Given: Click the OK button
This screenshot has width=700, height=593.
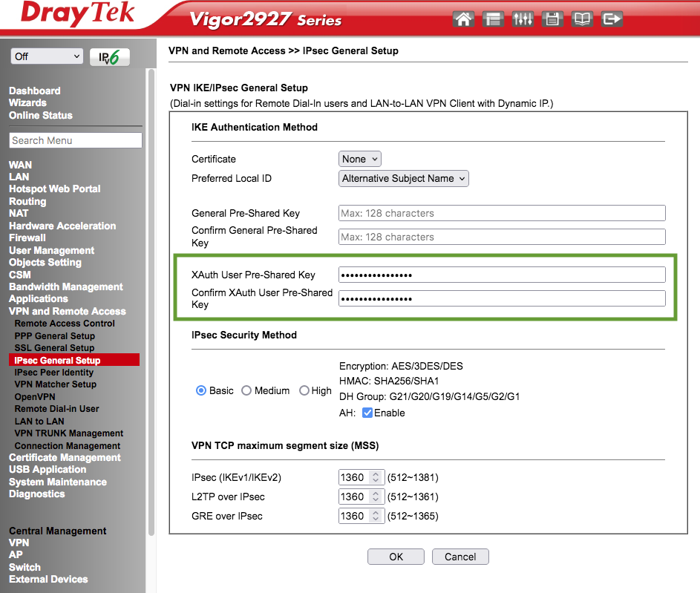Looking at the screenshot, I should coord(396,557).
